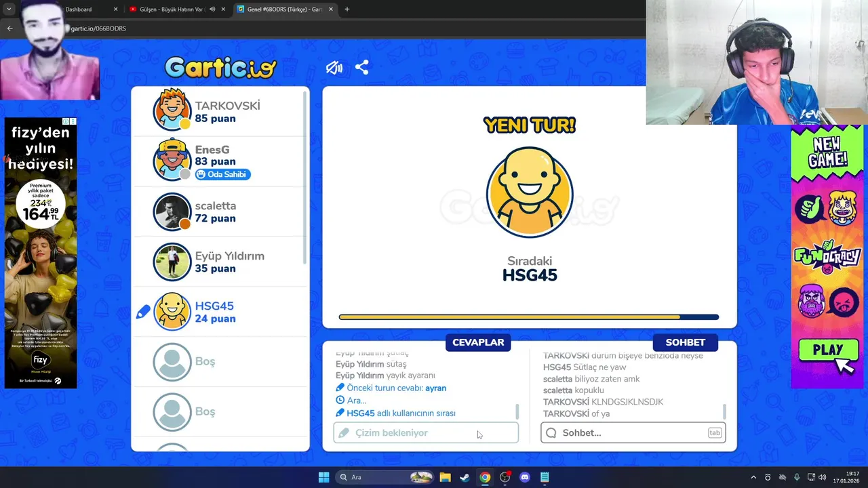The width and height of the screenshot is (868, 488).
Task: Focus the Sohbet chat input field
Action: point(633,432)
